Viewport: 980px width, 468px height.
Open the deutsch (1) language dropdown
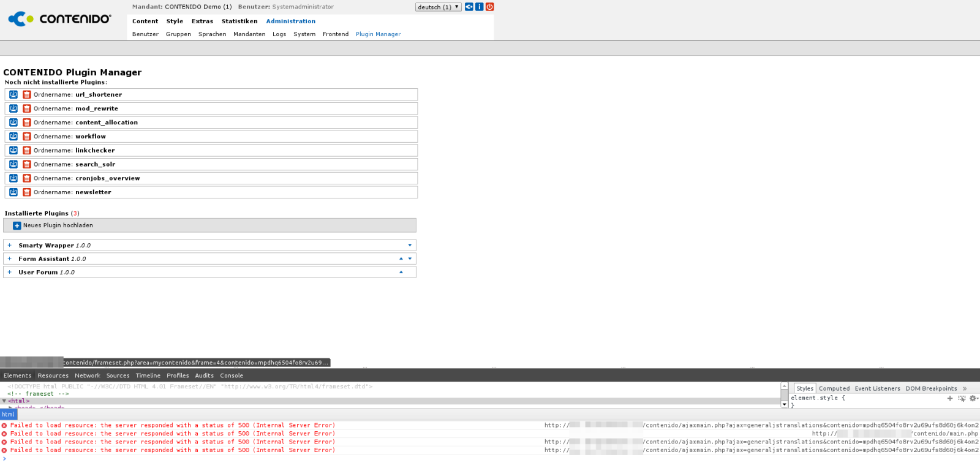click(x=438, y=7)
